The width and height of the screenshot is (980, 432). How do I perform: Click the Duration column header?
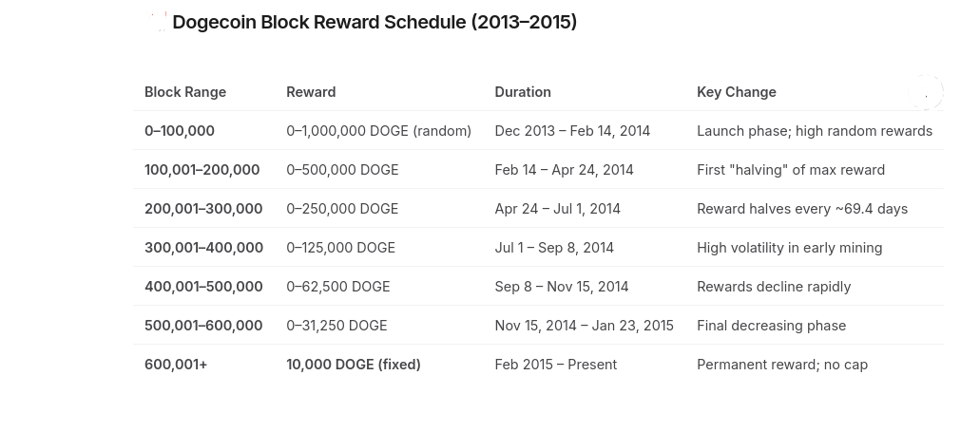pyautogui.click(x=523, y=92)
